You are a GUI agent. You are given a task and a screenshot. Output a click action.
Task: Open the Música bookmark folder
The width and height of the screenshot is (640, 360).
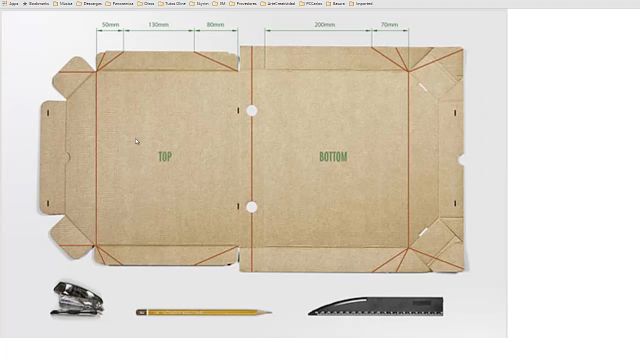pos(62,3)
